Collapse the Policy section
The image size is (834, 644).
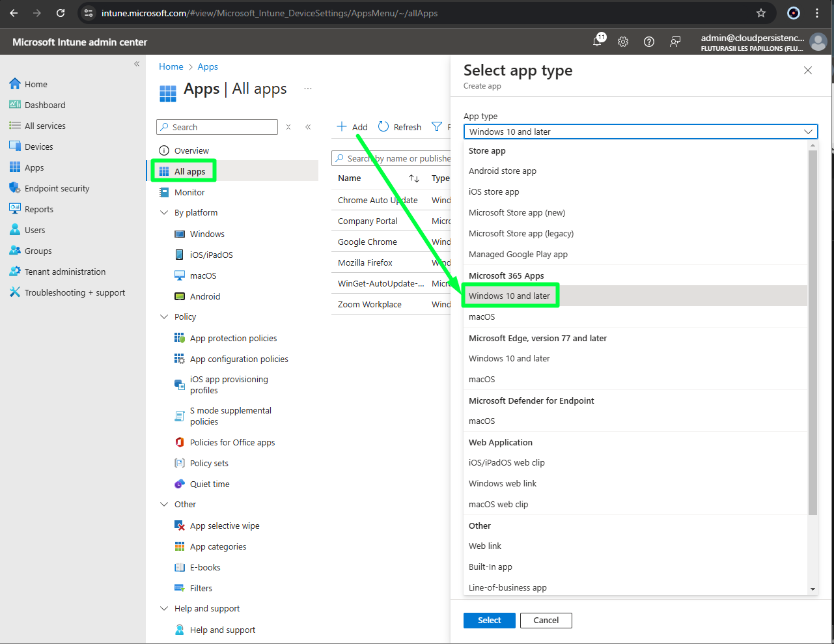coord(164,317)
